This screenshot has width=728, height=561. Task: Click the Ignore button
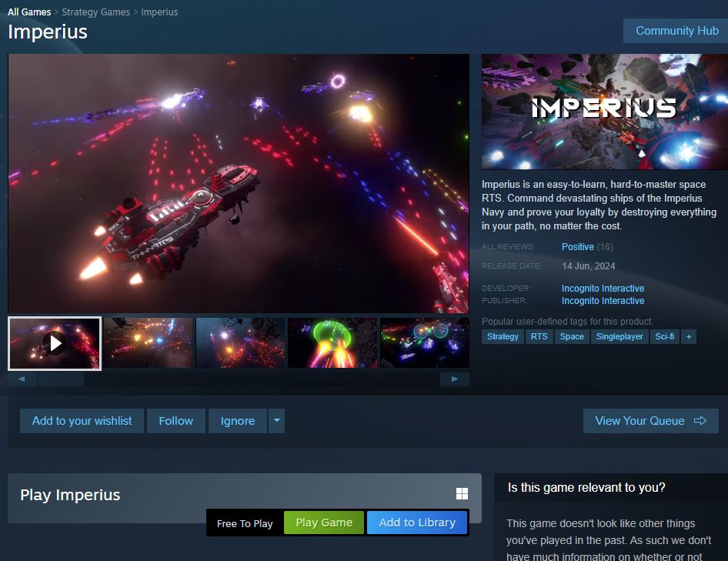pyautogui.click(x=238, y=421)
